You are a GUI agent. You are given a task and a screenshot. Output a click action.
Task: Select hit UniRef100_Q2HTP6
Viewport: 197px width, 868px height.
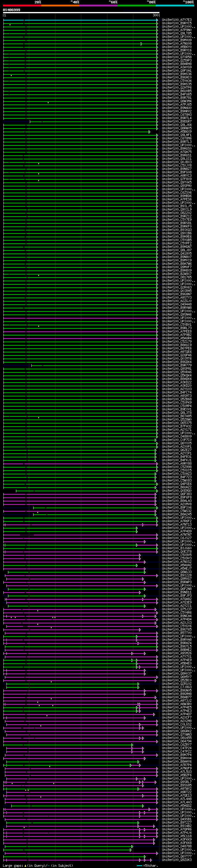click(x=177, y=88)
